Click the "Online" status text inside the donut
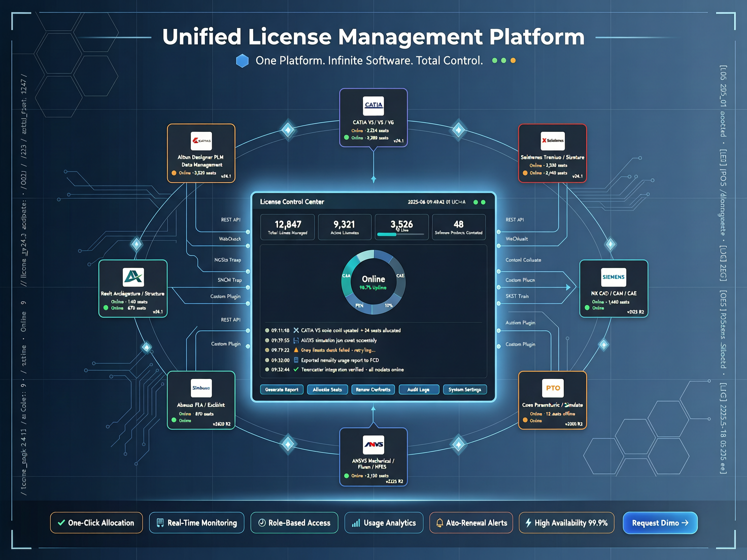 point(373,279)
